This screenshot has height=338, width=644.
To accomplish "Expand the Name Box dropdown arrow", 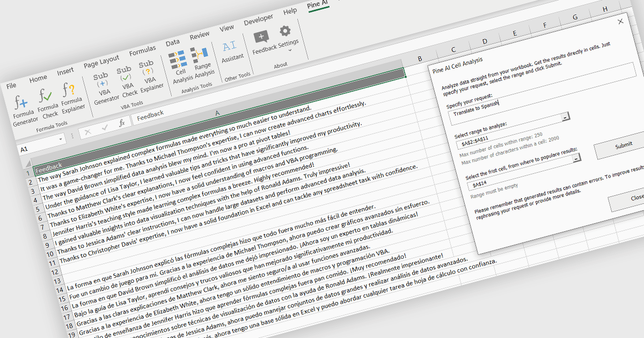I will click(61, 138).
